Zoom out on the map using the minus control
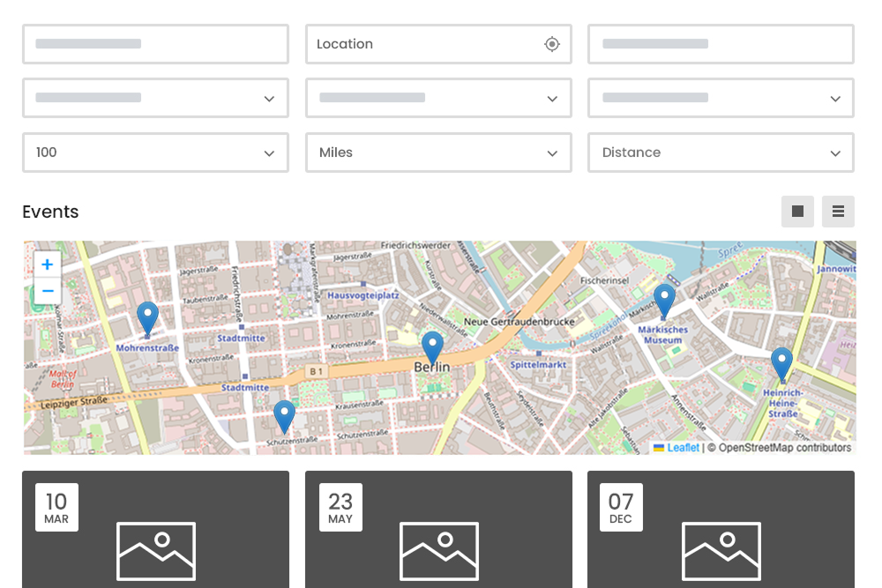The height and width of the screenshot is (588, 882). tap(48, 291)
